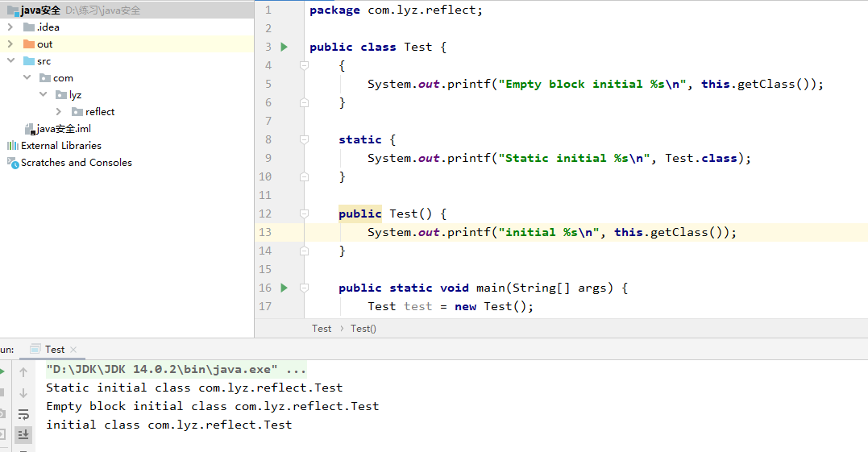Select the lyz package icon
The height and width of the screenshot is (452, 868).
pyautogui.click(x=61, y=95)
